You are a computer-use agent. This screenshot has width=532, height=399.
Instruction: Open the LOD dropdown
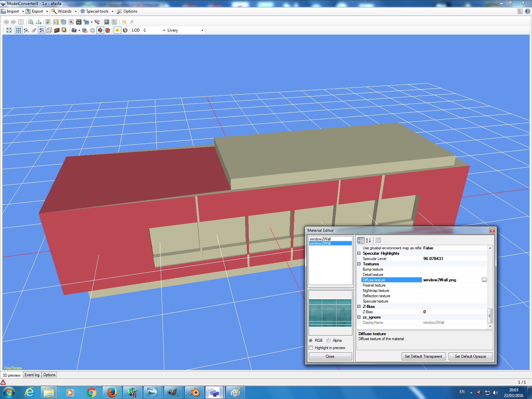point(164,30)
